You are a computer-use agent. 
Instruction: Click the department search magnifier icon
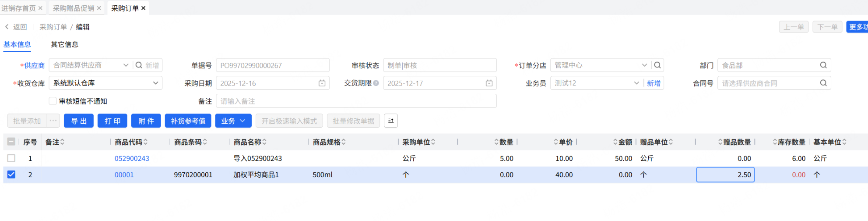[823, 65]
